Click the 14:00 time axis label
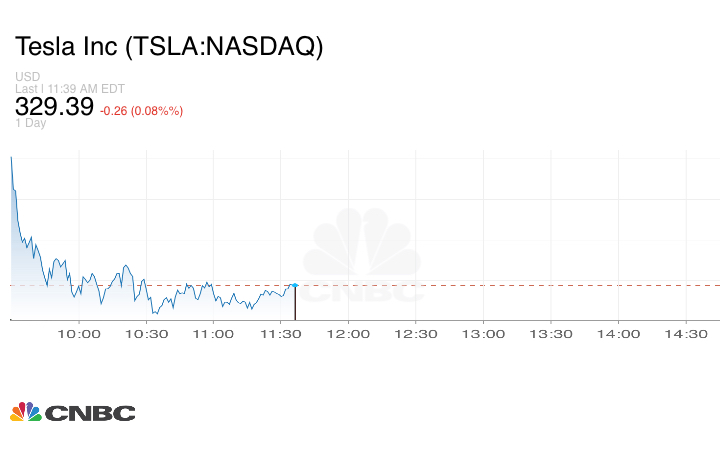The image size is (720, 450). (x=619, y=334)
